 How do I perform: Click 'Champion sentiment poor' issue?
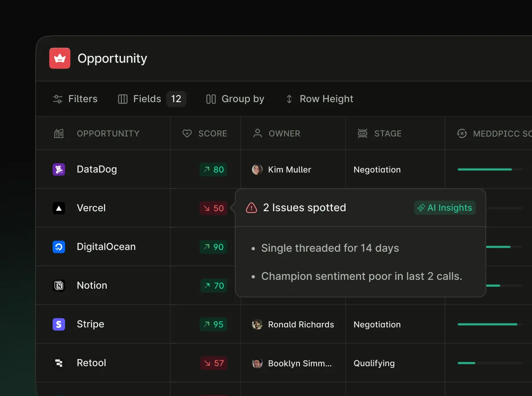tap(361, 276)
